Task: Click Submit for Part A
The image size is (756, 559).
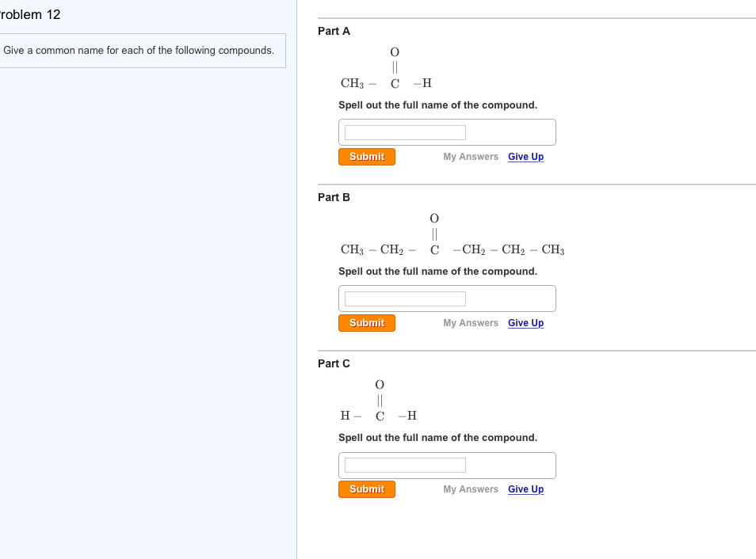Action: (366, 156)
